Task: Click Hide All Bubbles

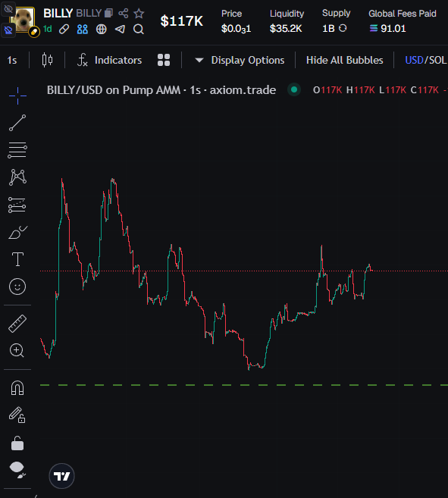Action: point(344,60)
